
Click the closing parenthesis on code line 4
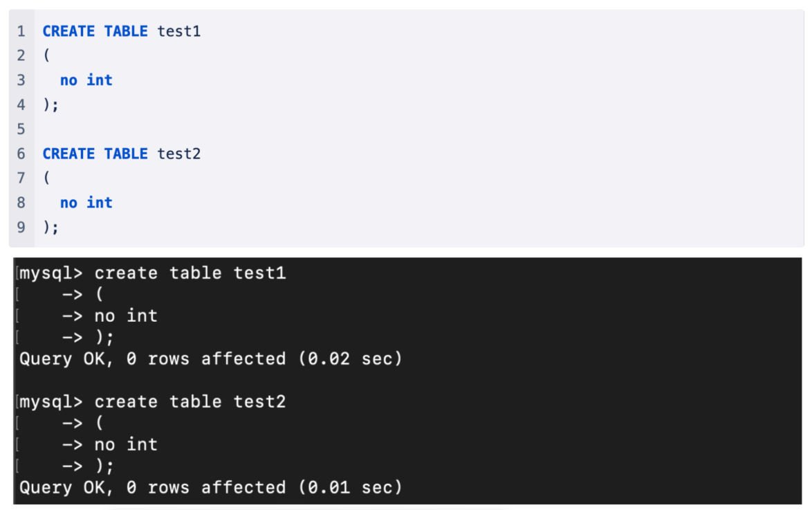click(46, 105)
